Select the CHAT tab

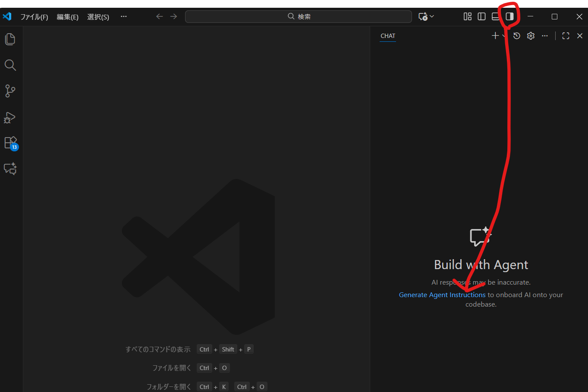(388, 36)
